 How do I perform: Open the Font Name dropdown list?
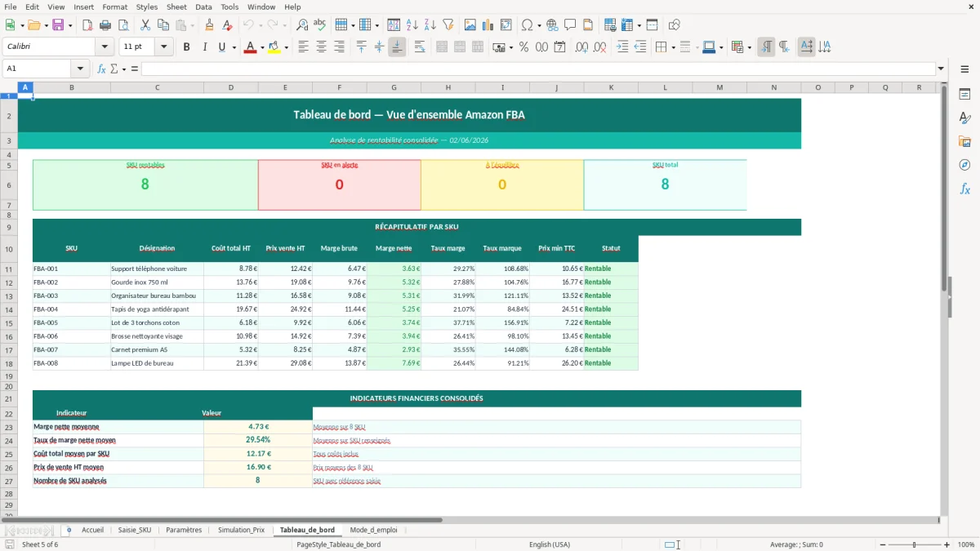click(x=105, y=47)
